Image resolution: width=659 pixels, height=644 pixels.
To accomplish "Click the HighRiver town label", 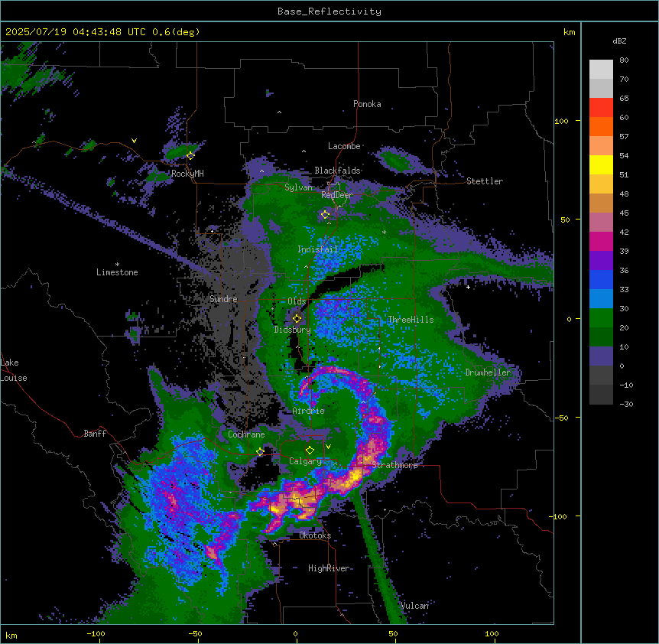I will point(329,568).
